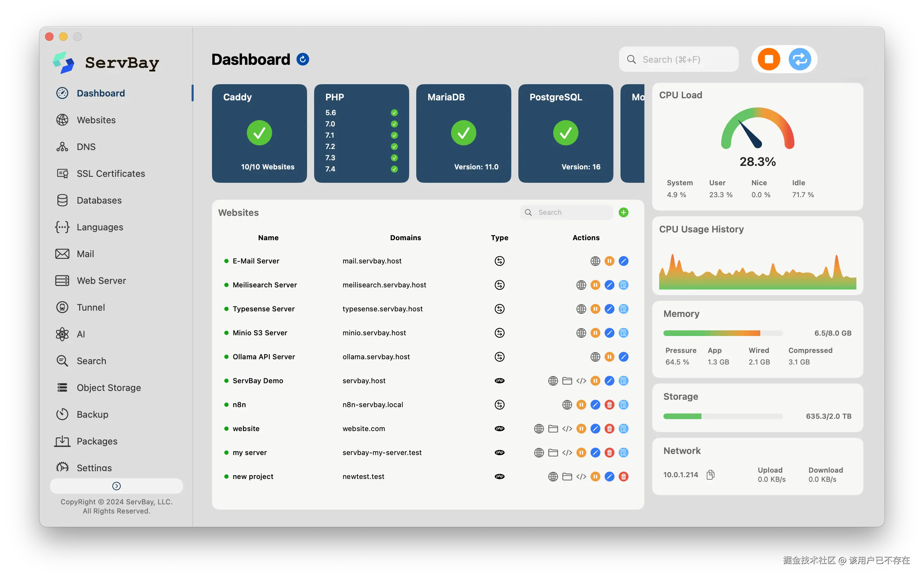Click the orange stop all services button
The image size is (924, 579).
tap(769, 60)
